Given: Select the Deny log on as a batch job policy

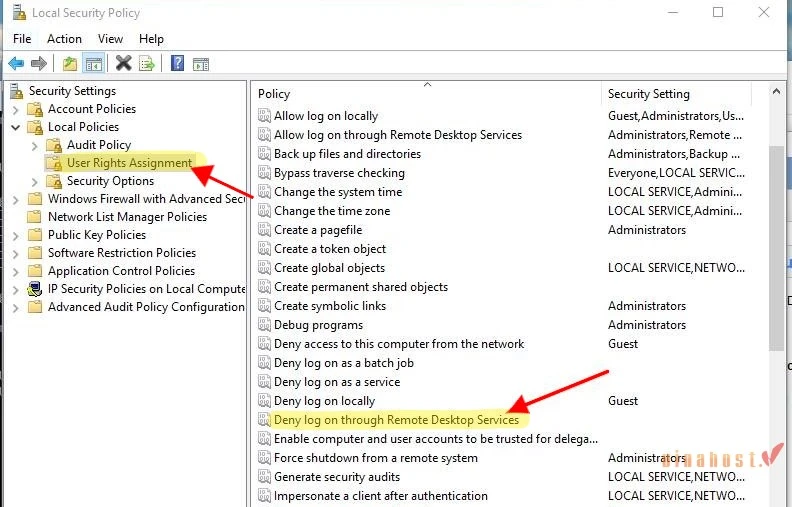Looking at the screenshot, I should [x=343, y=363].
